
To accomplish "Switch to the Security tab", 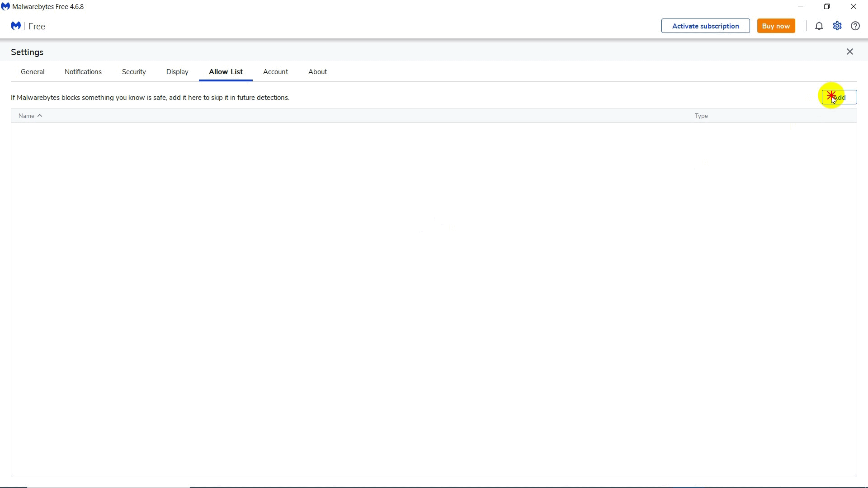I will pos(133,72).
